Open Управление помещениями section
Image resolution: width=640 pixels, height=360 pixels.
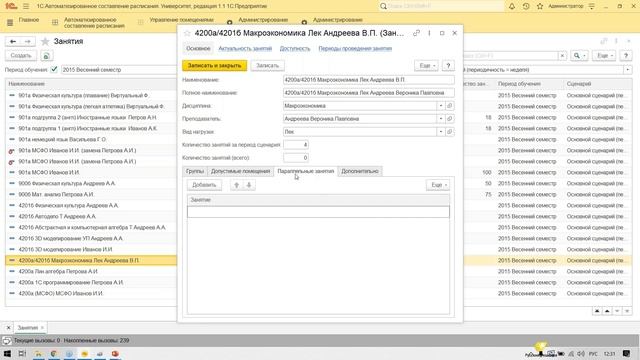pyautogui.click(x=181, y=20)
